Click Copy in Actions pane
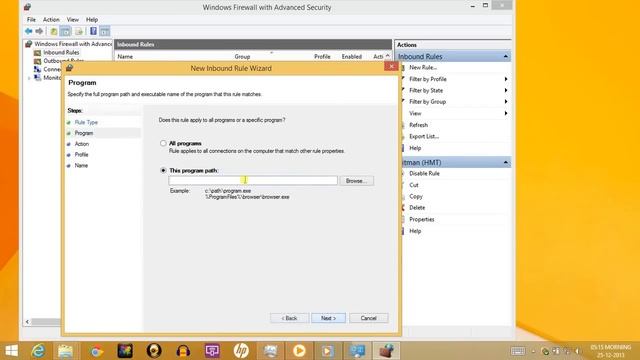640x360 pixels. click(x=416, y=196)
